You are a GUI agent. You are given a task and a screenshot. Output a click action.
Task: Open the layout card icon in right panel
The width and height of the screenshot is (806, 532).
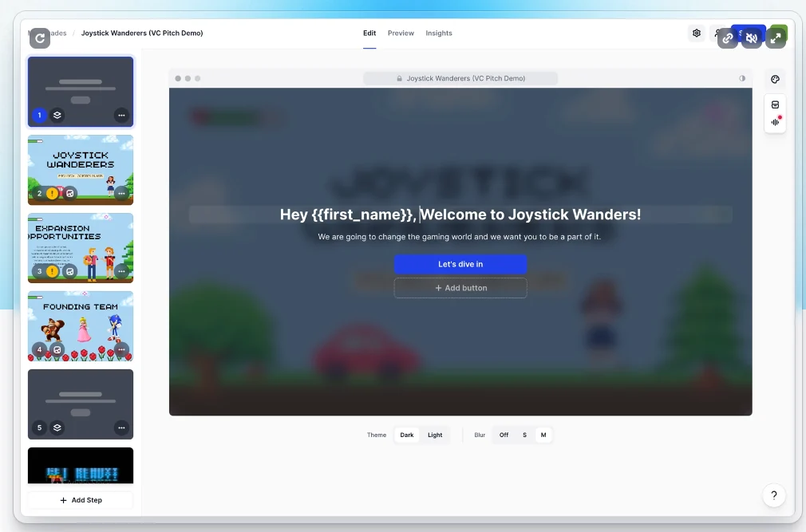tap(775, 104)
